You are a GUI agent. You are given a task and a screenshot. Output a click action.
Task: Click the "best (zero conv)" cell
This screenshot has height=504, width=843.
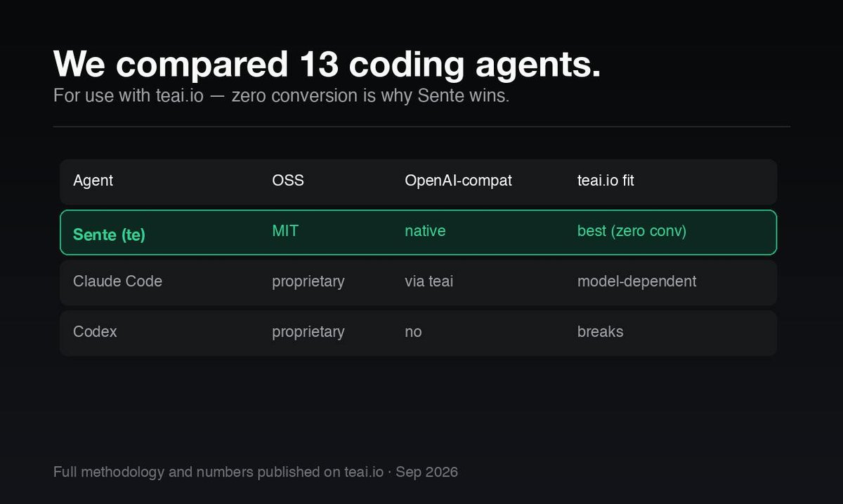point(632,231)
